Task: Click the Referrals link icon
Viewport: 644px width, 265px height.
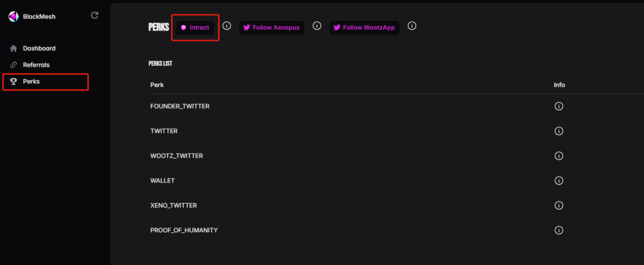Action: [x=14, y=65]
